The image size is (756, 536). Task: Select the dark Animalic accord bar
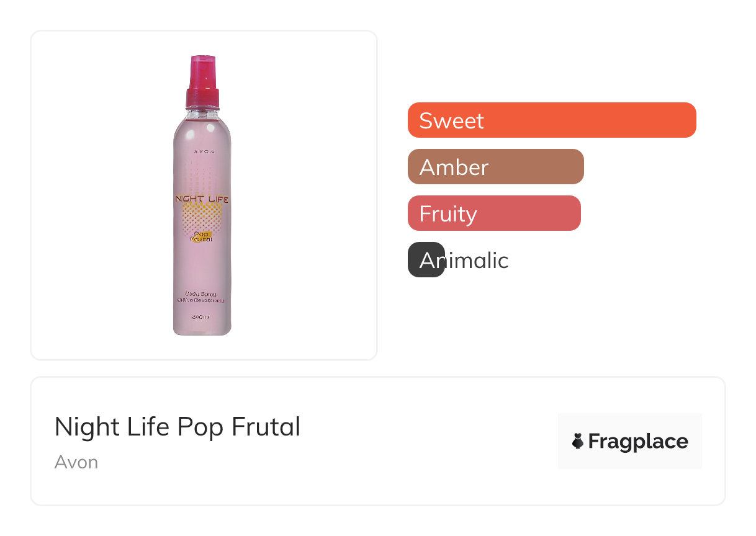(x=426, y=260)
